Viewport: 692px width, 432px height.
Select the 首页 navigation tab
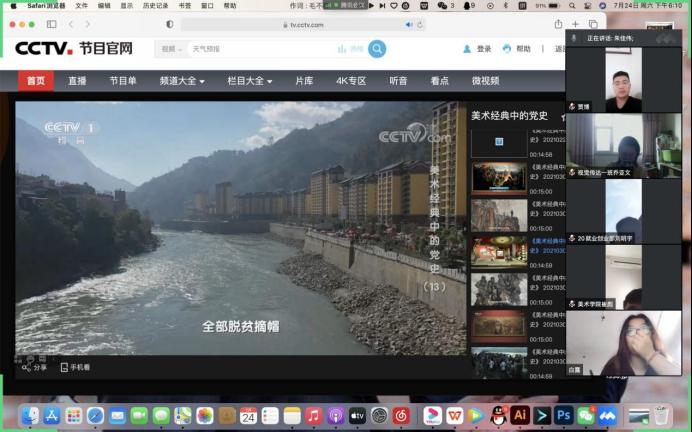(36, 81)
